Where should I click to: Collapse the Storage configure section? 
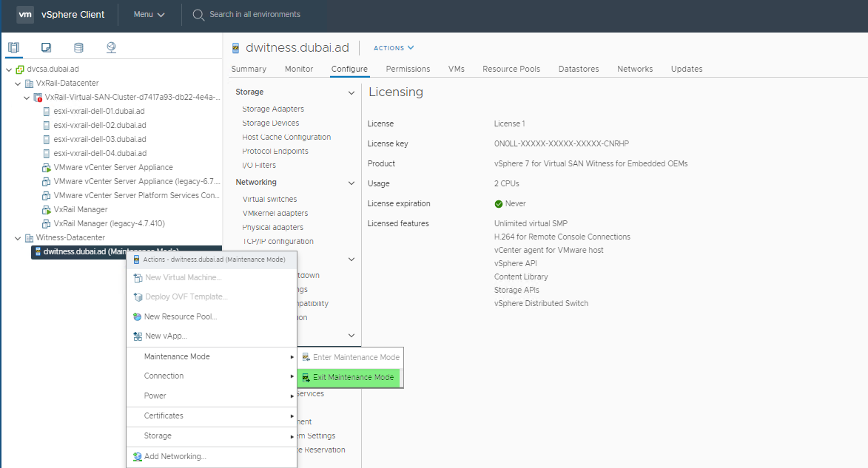pos(351,93)
